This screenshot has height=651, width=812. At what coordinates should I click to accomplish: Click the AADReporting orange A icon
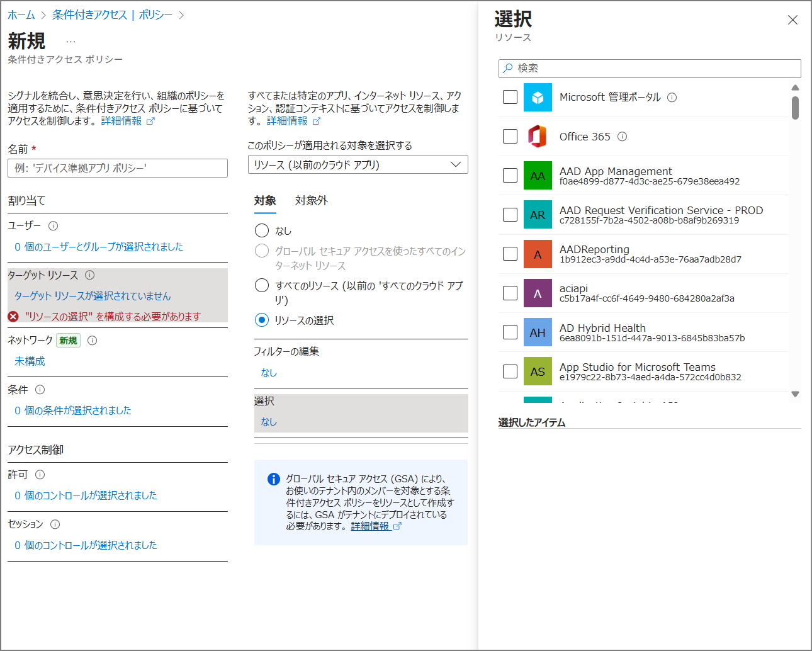[x=538, y=254]
